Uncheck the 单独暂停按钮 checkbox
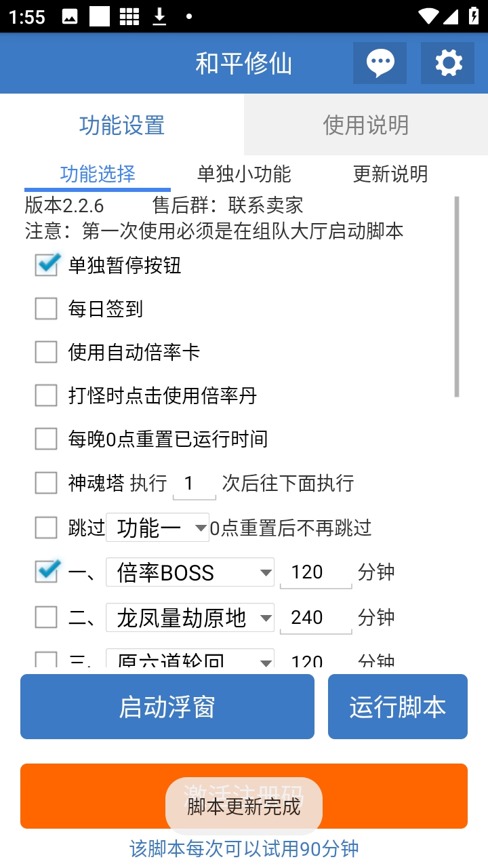Viewport: 488px width, 868px height. [46, 265]
